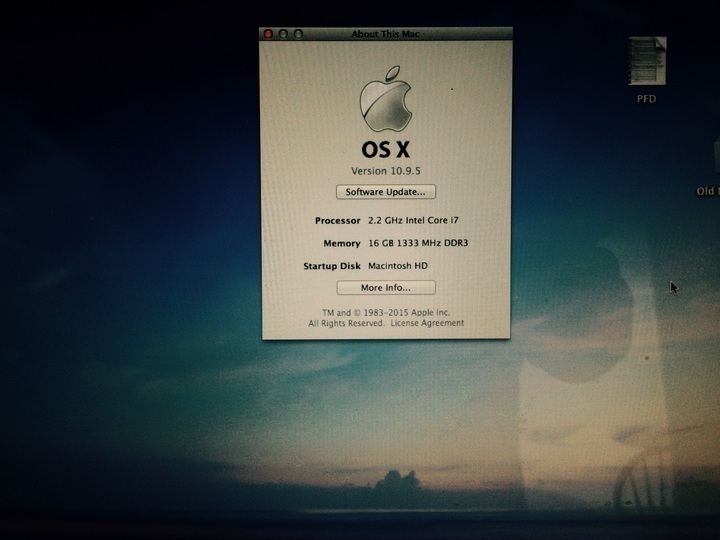Click the 'Startup Disk' label
The width and height of the screenshot is (720, 540).
pyautogui.click(x=332, y=266)
